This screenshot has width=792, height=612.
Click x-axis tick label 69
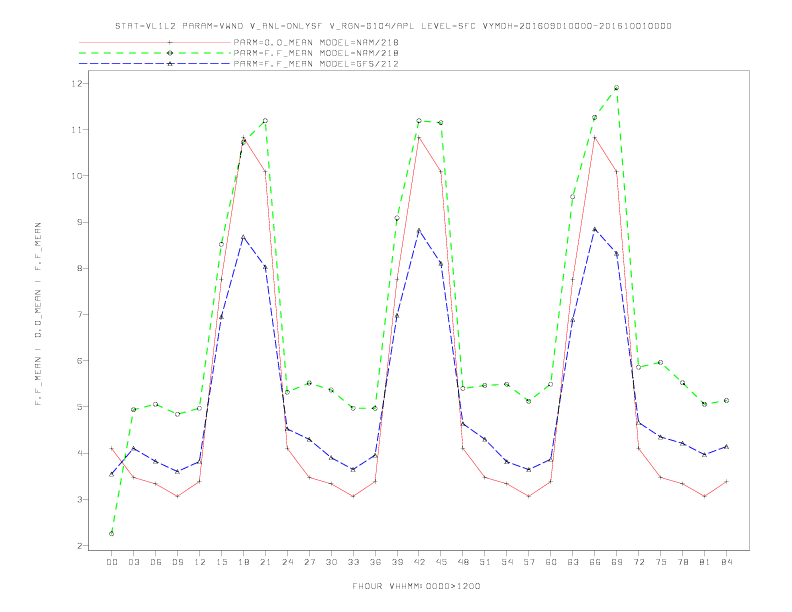click(617, 562)
